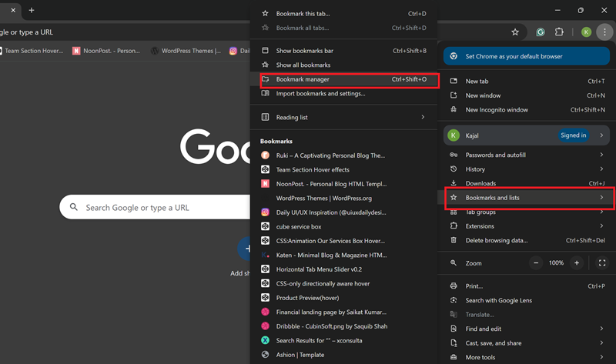Select New window menu item
Viewport: 616px width, 364px height.
pyautogui.click(x=527, y=95)
